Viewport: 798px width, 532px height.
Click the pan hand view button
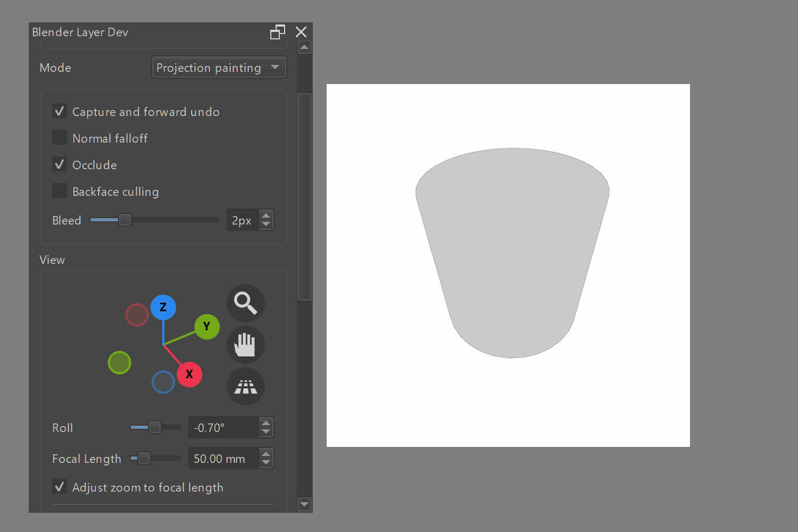pos(246,345)
